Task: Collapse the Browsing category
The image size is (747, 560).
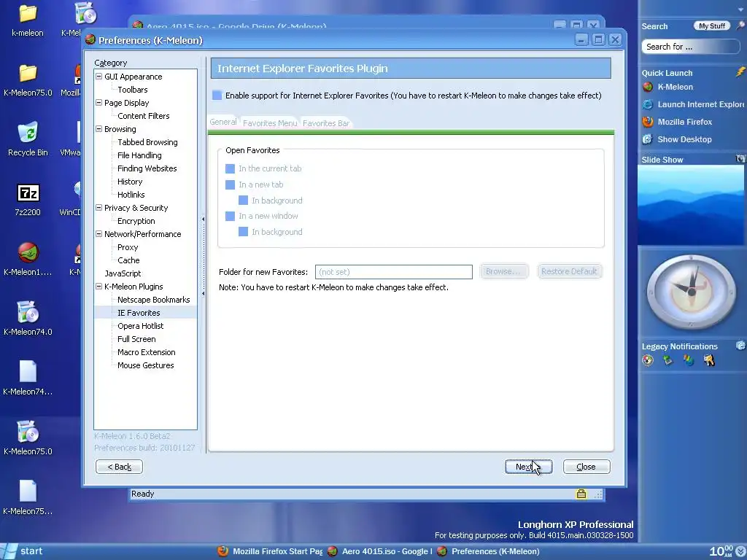Action: pyautogui.click(x=99, y=128)
